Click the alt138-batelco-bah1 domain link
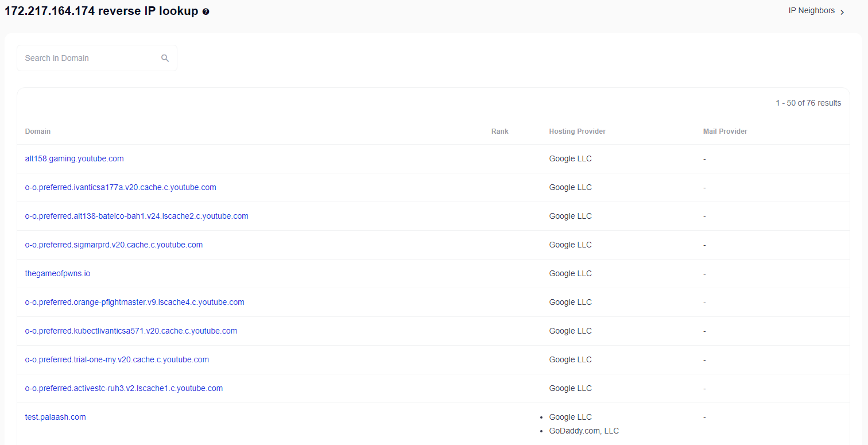The image size is (868, 445). point(137,216)
